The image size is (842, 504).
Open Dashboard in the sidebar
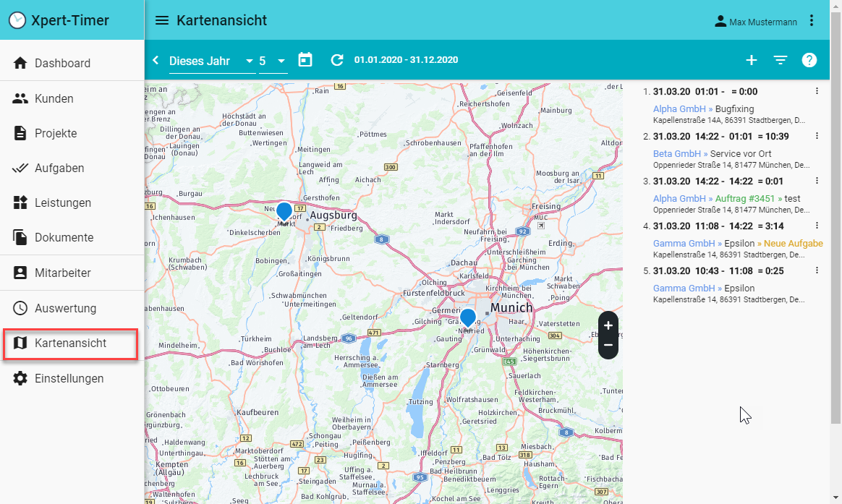tap(62, 63)
